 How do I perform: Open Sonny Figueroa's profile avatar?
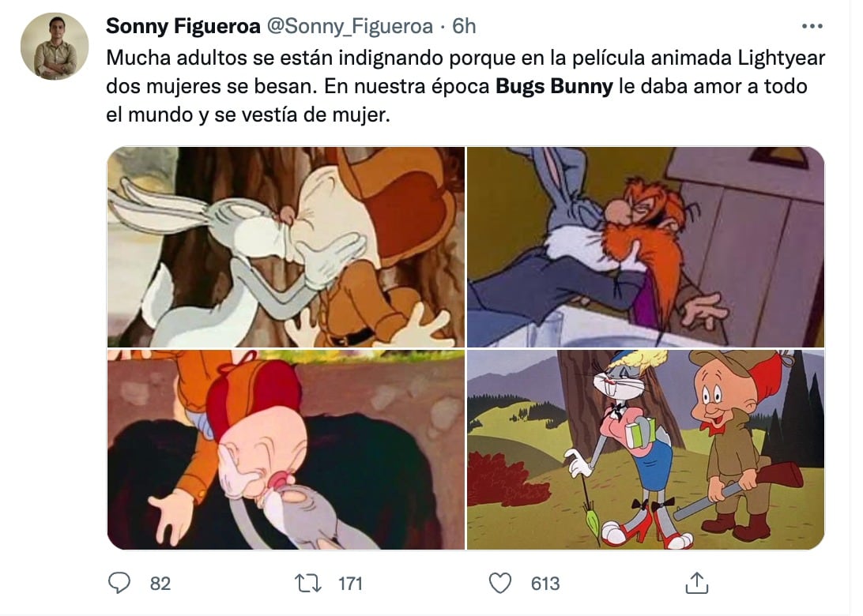[x=55, y=46]
